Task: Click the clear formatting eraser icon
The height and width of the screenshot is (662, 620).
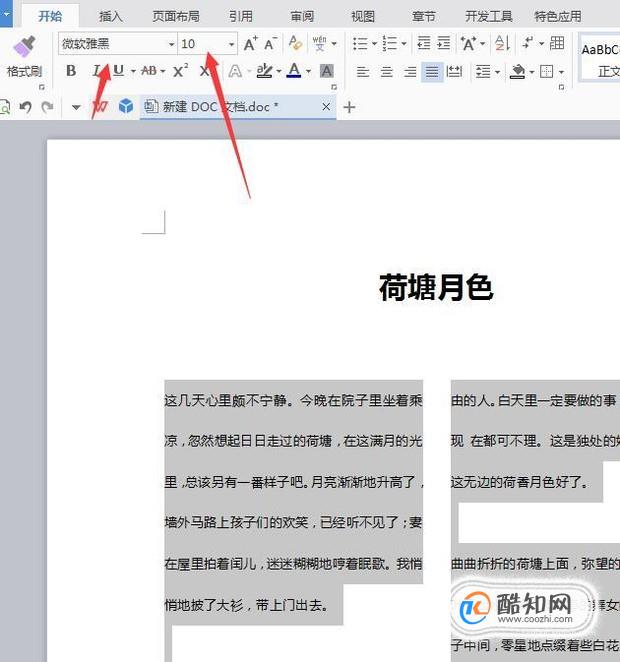Action: [x=295, y=43]
